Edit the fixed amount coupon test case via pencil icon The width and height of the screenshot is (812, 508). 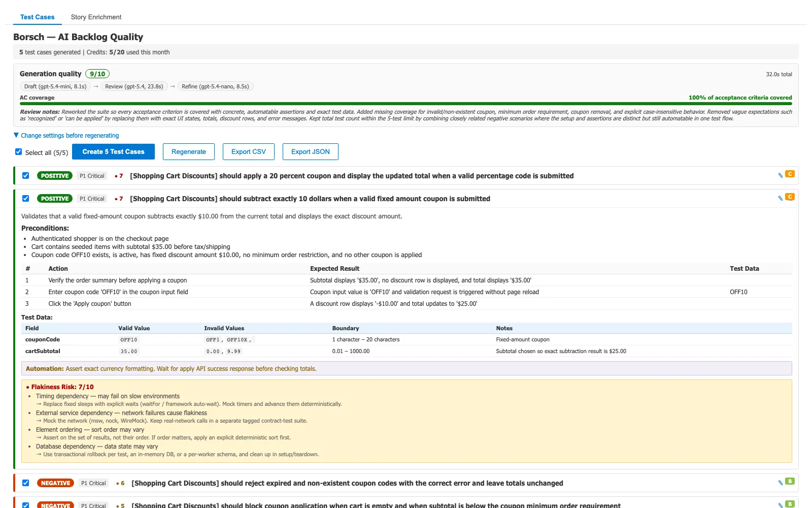click(x=780, y=198)
